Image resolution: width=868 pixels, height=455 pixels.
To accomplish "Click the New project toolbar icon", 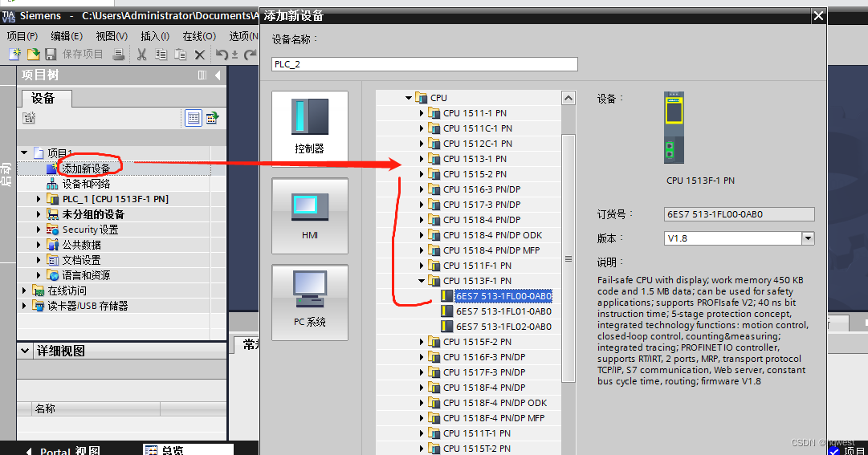I will click(15, 54).
